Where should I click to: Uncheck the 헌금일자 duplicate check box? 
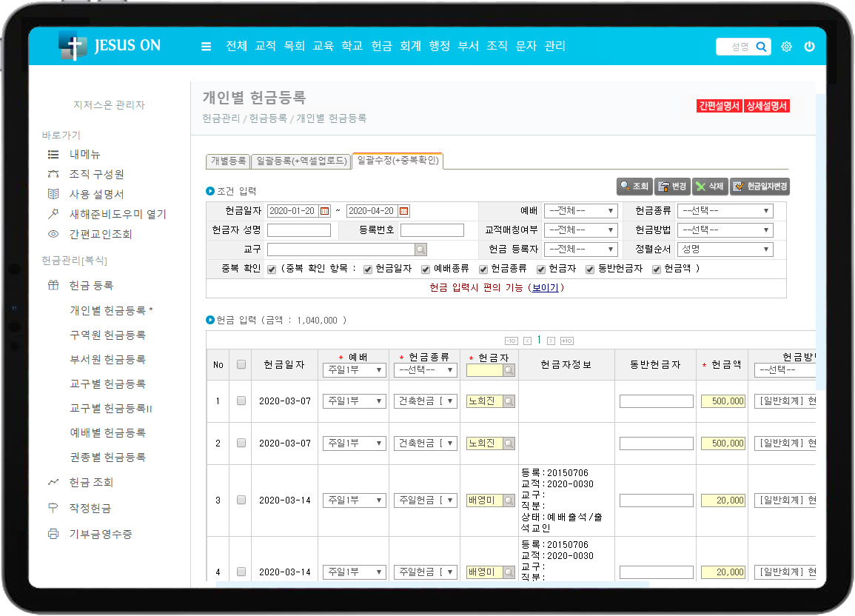tap(368, 269)
